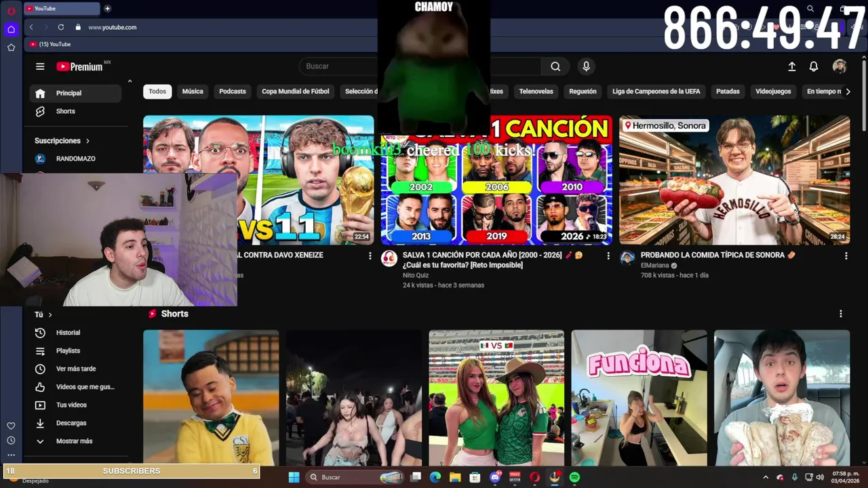Open options for the Davo Xeneize video
Image resolution: width=868 pixels, height=488 pixels.
tap(370, 256)
